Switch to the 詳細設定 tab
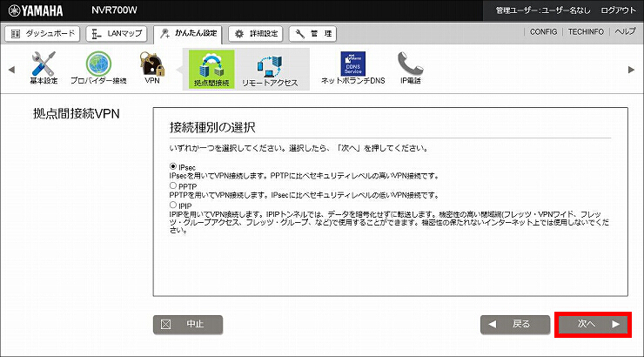 click(x=256, y=34)
